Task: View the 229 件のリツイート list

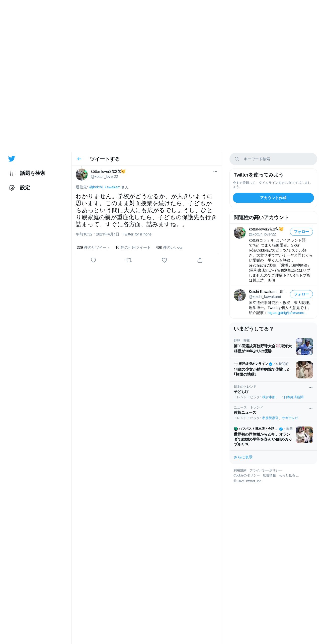Action: (x=93, y=248)
